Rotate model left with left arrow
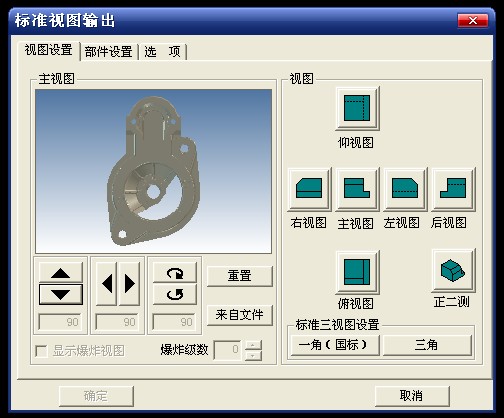The image size is (504, 418). pyautogui.click(x=106, y=284)
